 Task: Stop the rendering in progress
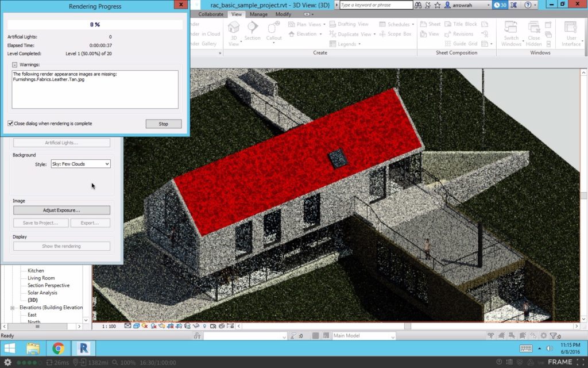[163, 124]
